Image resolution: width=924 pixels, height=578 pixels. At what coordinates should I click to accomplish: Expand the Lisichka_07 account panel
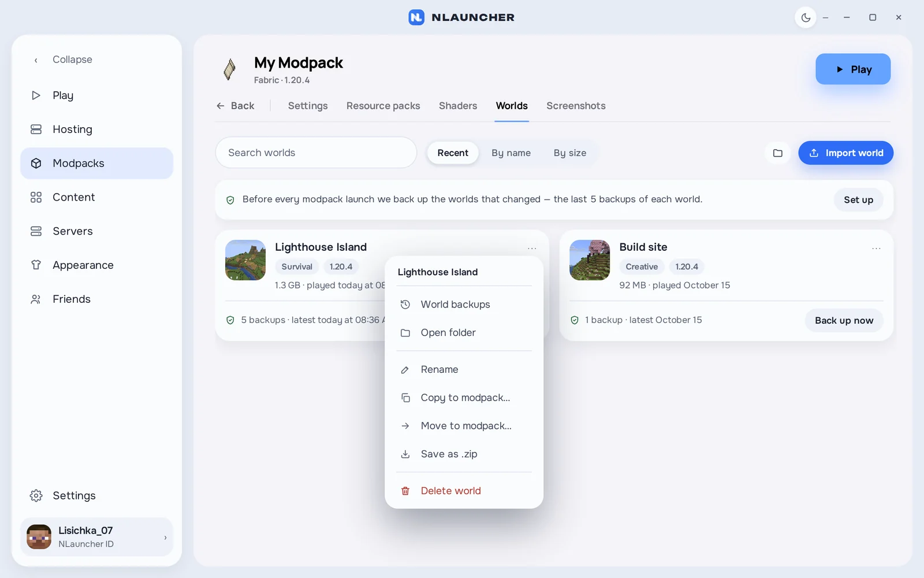tap(96, 537)
